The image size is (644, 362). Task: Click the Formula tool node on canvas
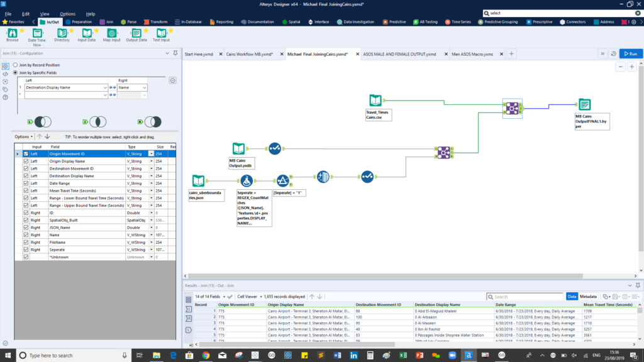247,180
